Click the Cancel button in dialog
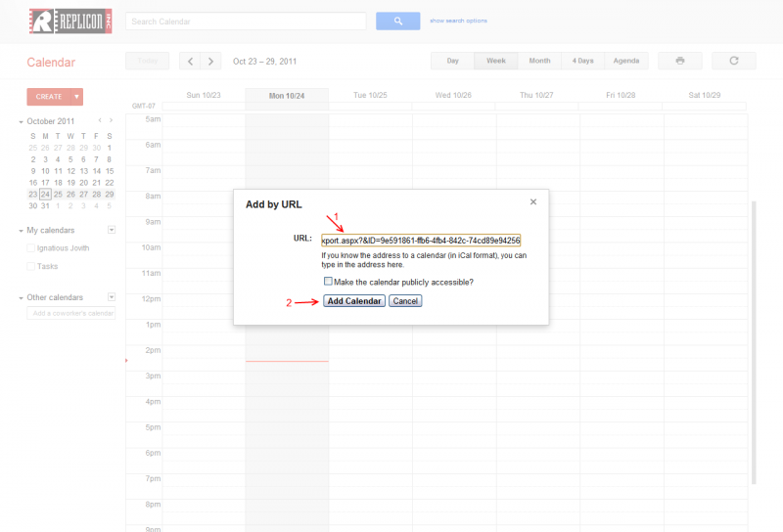Image resolution: width=783 pixels, height=532 pixels. coord(405,301)
